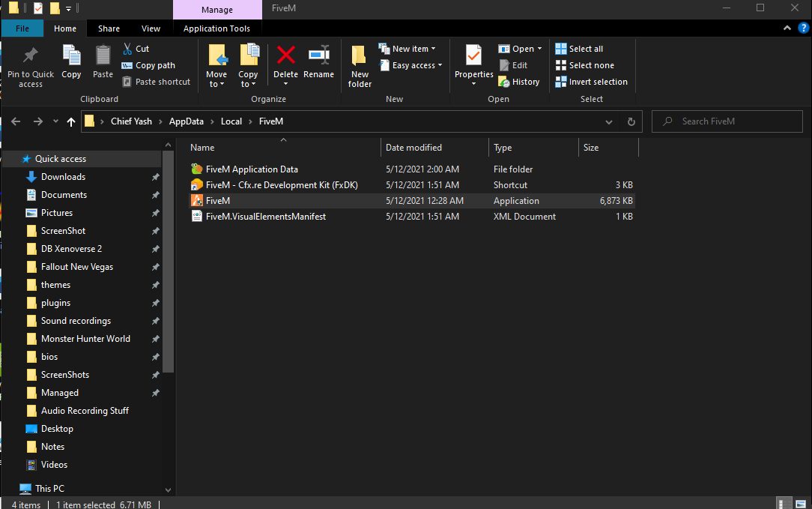Click Paste shortcut in ribbon
Screen dimensions: 812x509
point(156,82)
